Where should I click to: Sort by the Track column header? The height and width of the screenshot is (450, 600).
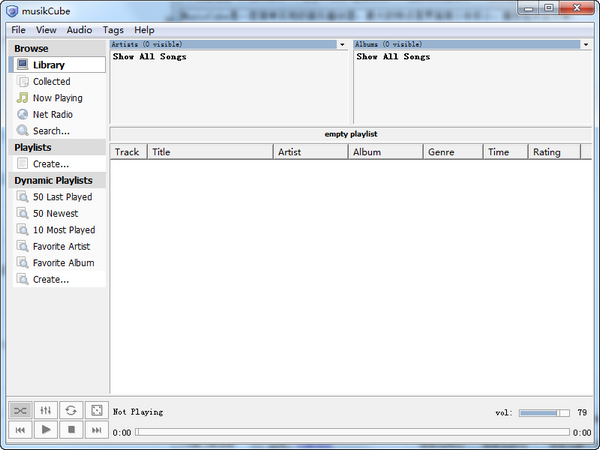[128, 152]
